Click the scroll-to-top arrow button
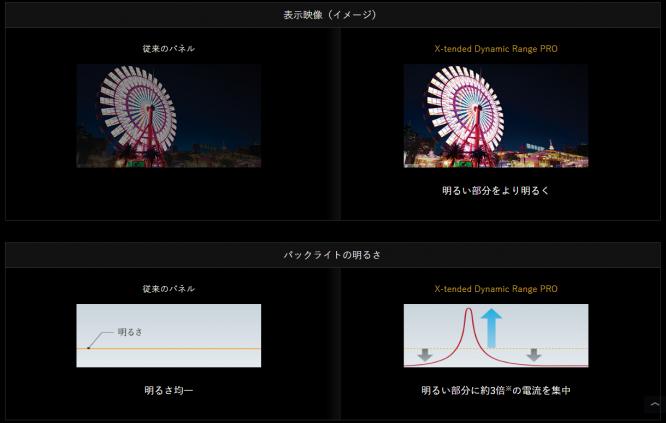Image resolution: width=666 pixels, height=423 pixels. (x=655, y=404)
